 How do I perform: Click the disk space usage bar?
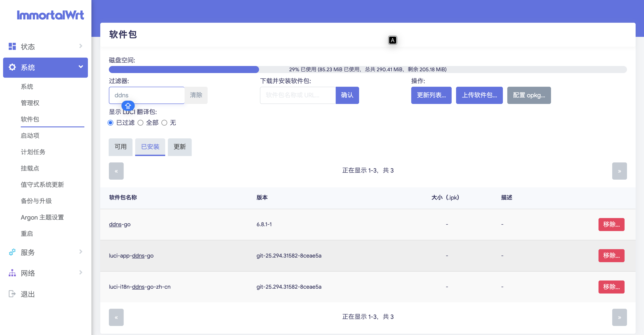[367, 70]
